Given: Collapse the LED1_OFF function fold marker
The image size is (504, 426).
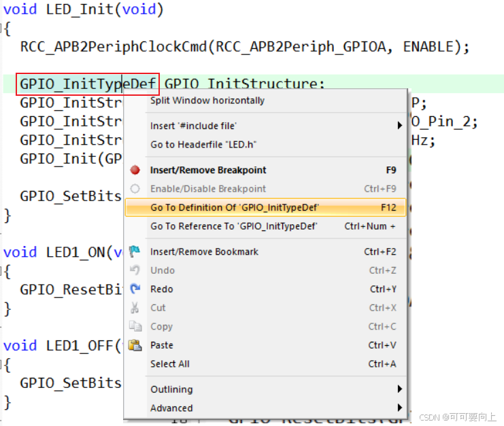Looking at the screenshot, I should coord(1,365).
